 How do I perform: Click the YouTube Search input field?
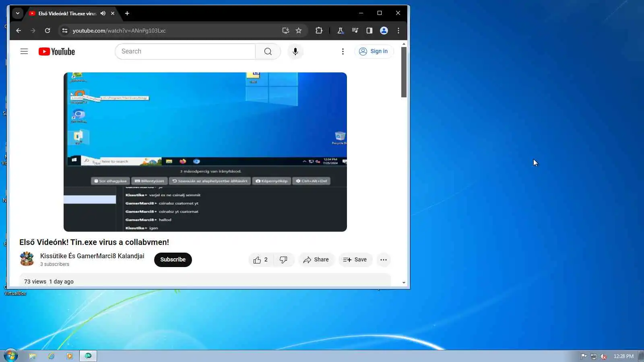(185, 51)
